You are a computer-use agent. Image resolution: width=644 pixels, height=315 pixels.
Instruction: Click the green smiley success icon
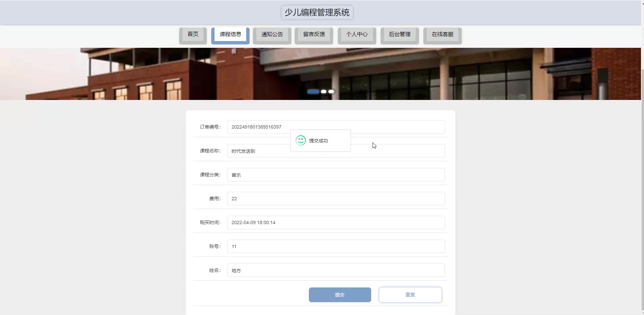point(301,140)
